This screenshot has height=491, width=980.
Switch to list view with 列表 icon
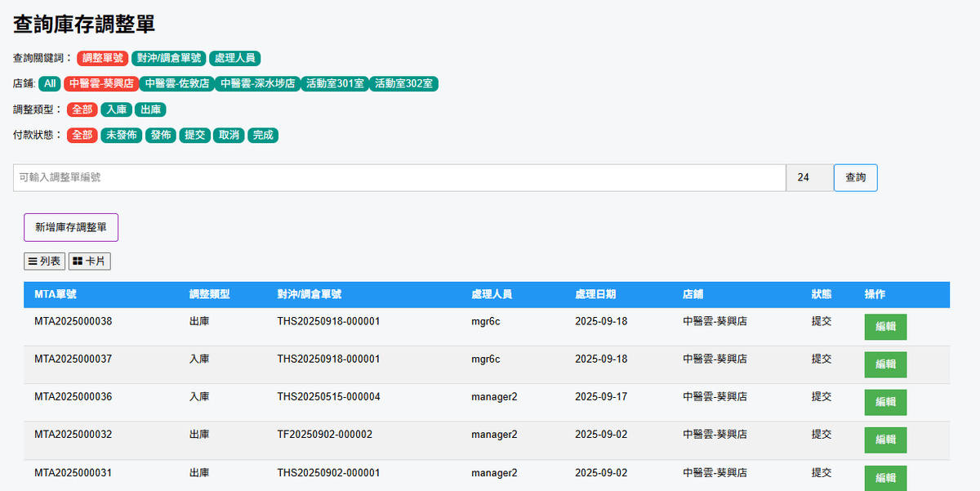tap(44, 261)
